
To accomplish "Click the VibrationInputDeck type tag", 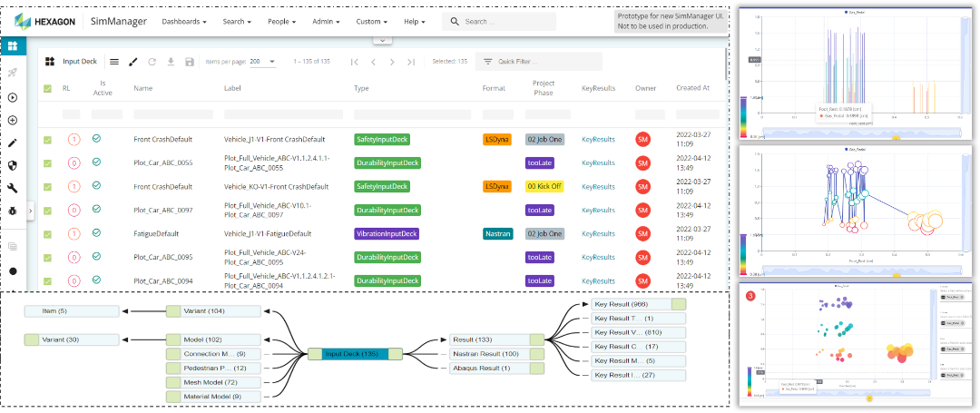I will pyautogui.click(x=387, y=233).
